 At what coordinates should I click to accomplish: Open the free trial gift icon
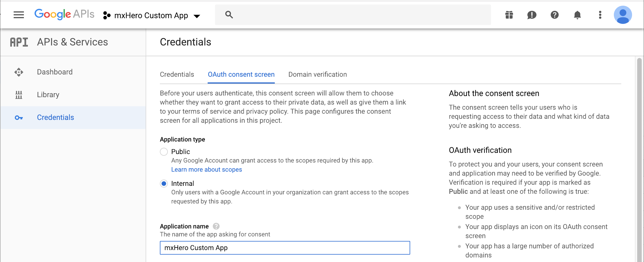pos(509,15)
